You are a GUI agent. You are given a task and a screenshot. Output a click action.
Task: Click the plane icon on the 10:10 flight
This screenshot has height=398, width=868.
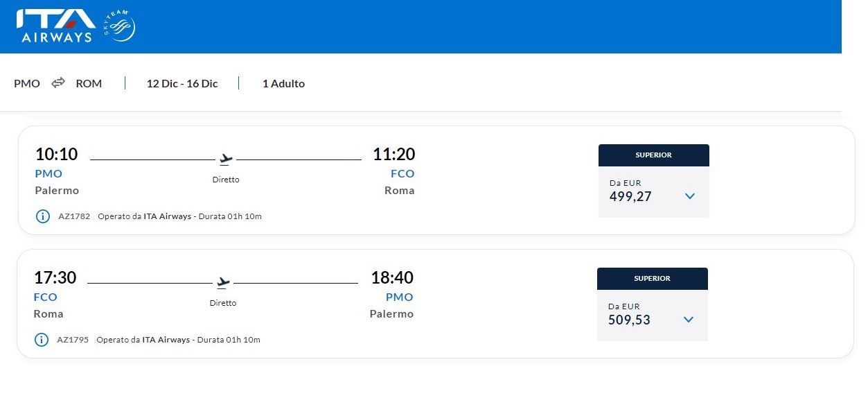[x=225, y=159]
